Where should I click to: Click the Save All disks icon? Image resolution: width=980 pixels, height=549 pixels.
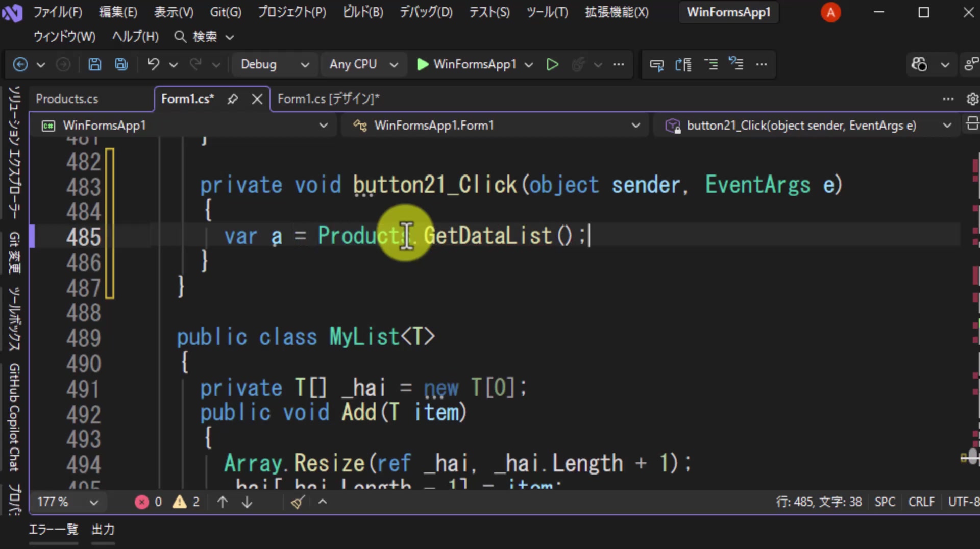point(121,64)
